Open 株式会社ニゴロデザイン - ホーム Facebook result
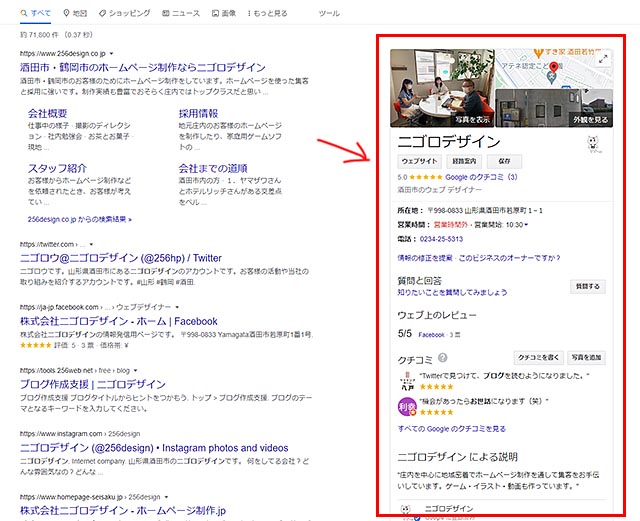Image resolution: width=640 pixels, height=521 pixels. click(x=119, y=321)
